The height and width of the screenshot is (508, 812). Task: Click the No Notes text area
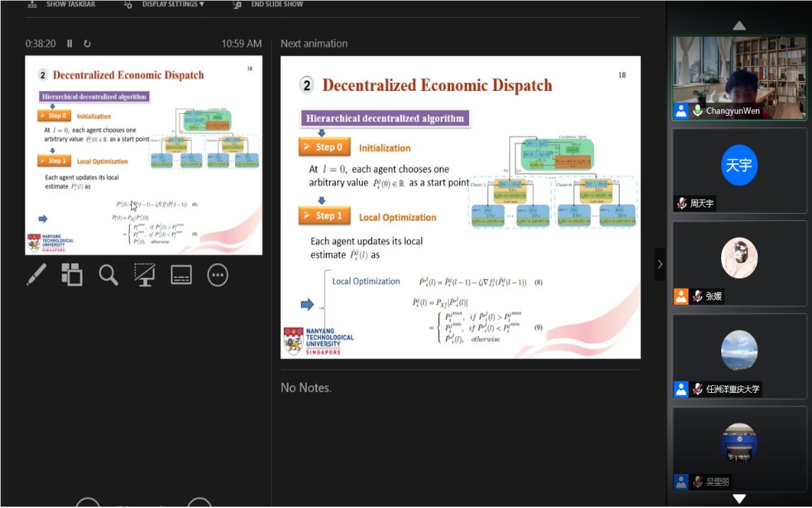pos(306,388)
